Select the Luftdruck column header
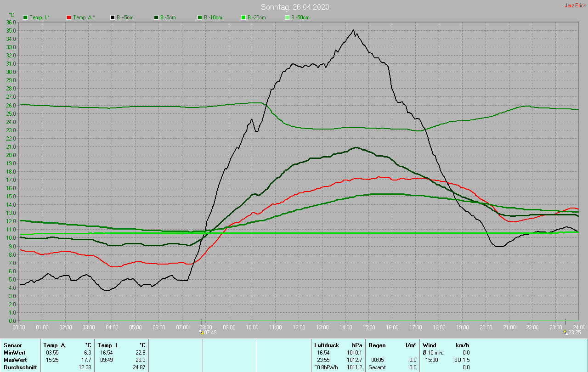588x372 pixels. pos(327,345)
